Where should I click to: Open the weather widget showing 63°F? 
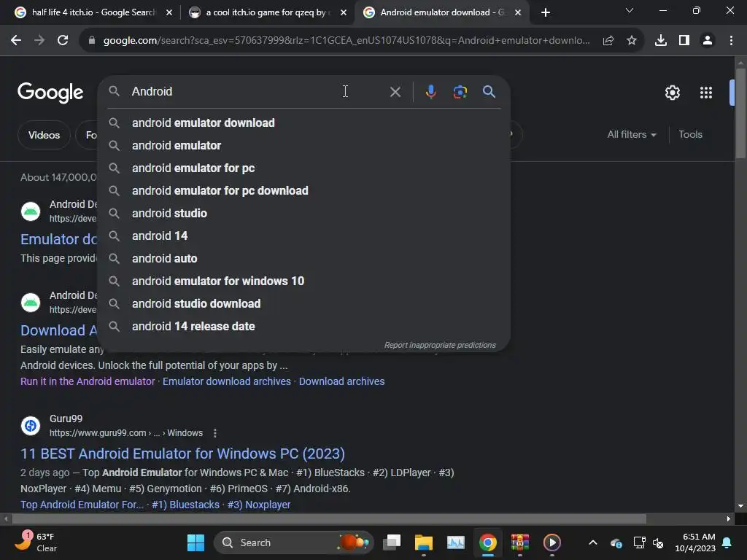pyautogui.click(x=36, y=542)
